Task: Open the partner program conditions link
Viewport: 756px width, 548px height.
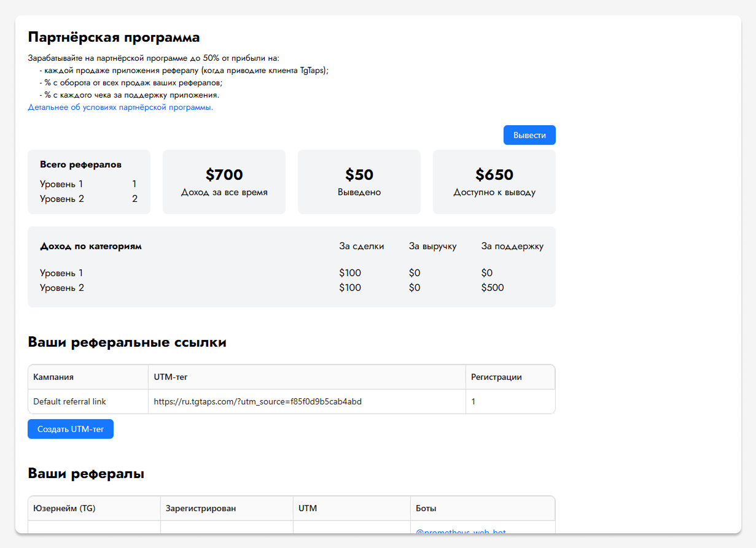Action: point(120,107)
